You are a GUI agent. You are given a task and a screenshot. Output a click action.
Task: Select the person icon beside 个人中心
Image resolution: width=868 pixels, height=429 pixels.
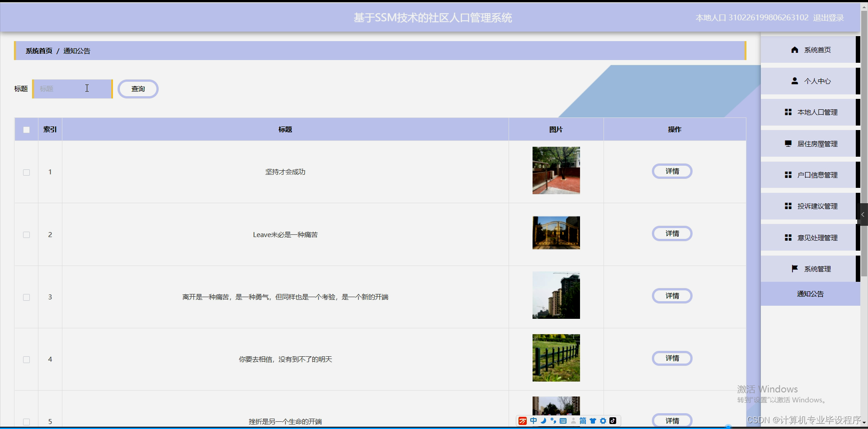(x=795, y=81)
